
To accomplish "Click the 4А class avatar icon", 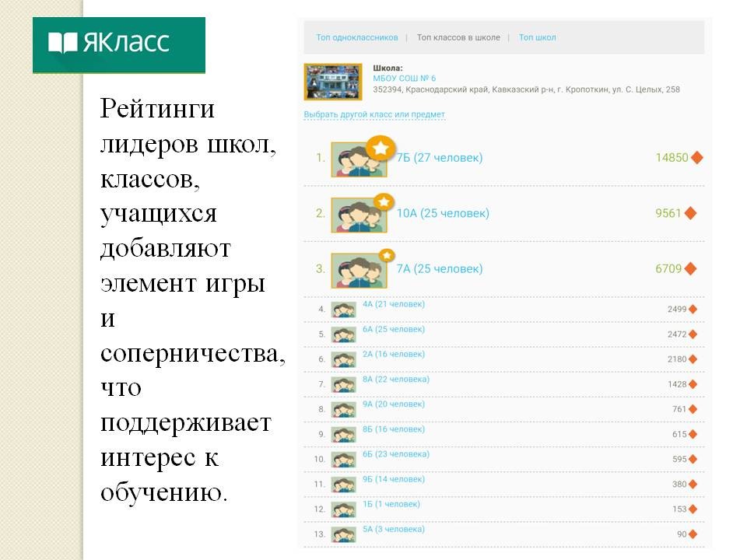I will [343, 310].
